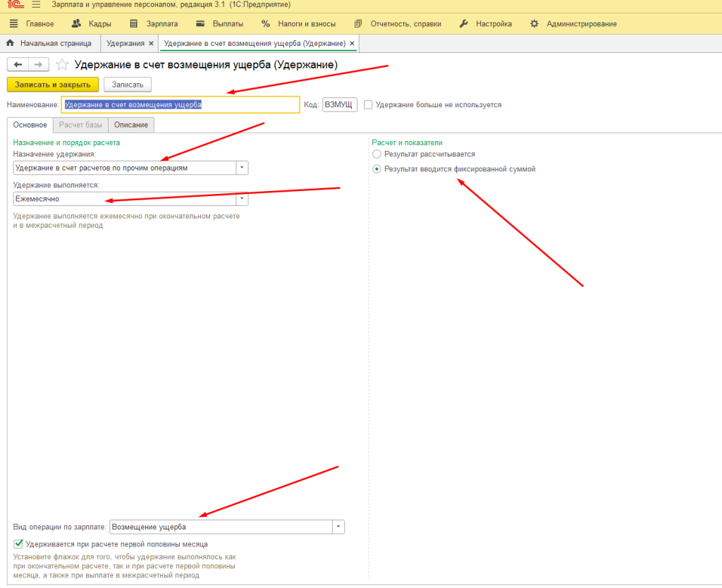
Task: Open the Вид операции по зарплате dropdown
Action: click(x=338, y=527)
